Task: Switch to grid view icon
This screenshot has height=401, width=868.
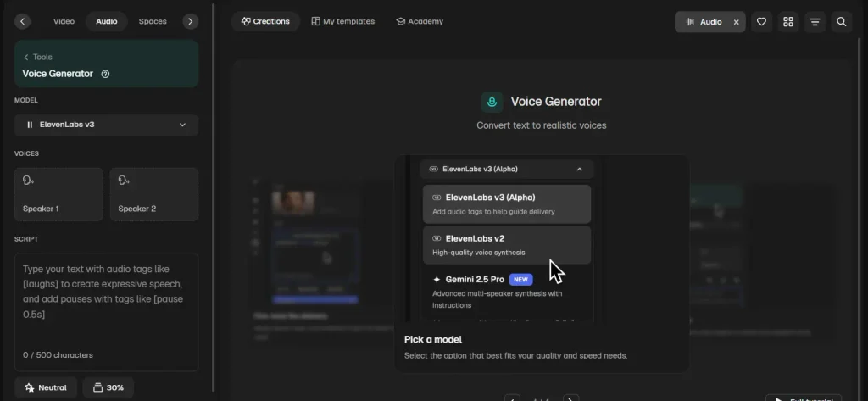Action: pyautogui.click(x=788, y=21)
